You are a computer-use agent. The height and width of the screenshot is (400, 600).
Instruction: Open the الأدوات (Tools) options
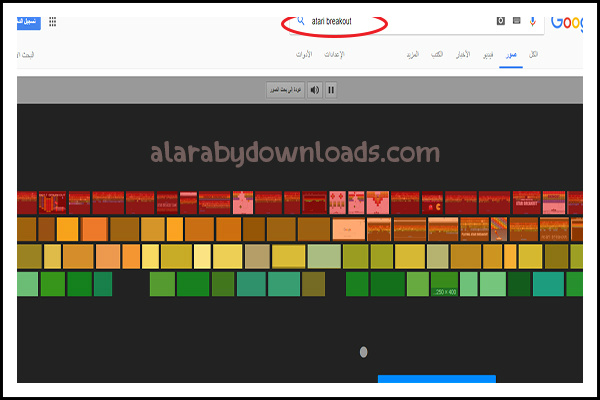[x=304, y=54]
